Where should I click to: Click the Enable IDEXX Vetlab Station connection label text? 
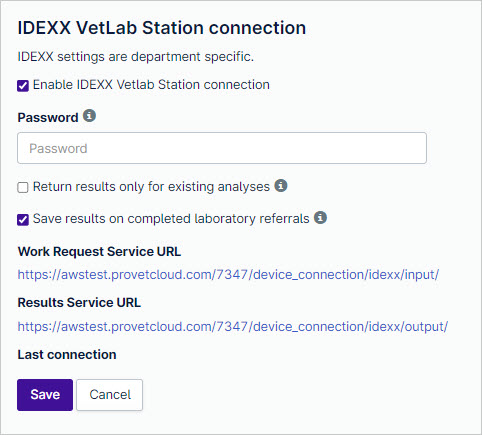pos(151,85)
